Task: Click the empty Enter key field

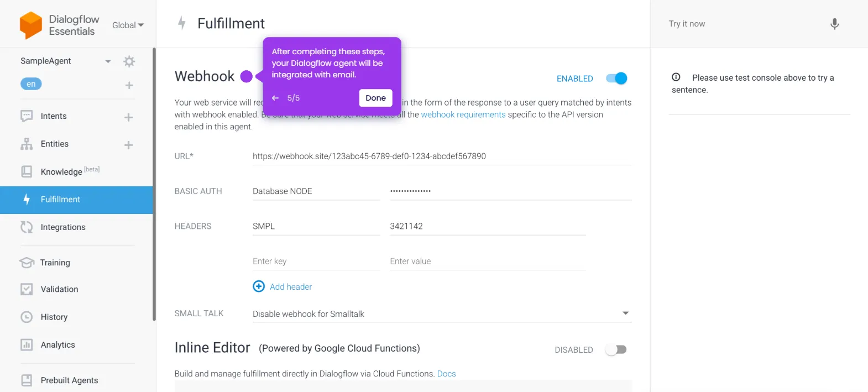Action: pyautogui.click(x=316, y=262)
